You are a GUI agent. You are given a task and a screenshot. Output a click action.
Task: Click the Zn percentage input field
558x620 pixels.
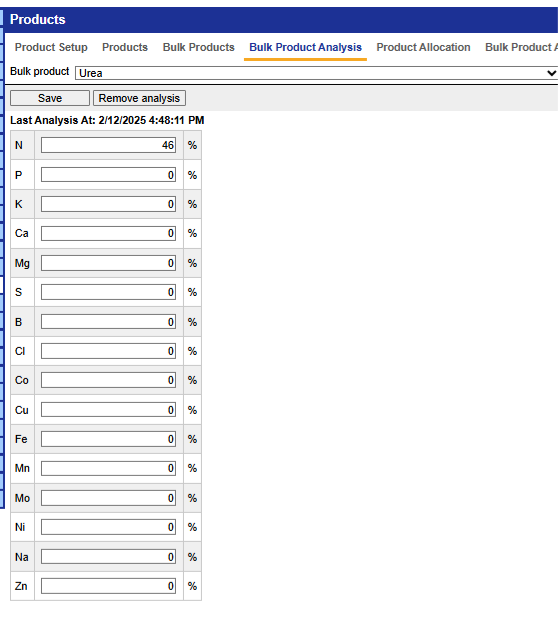(108, 586)
